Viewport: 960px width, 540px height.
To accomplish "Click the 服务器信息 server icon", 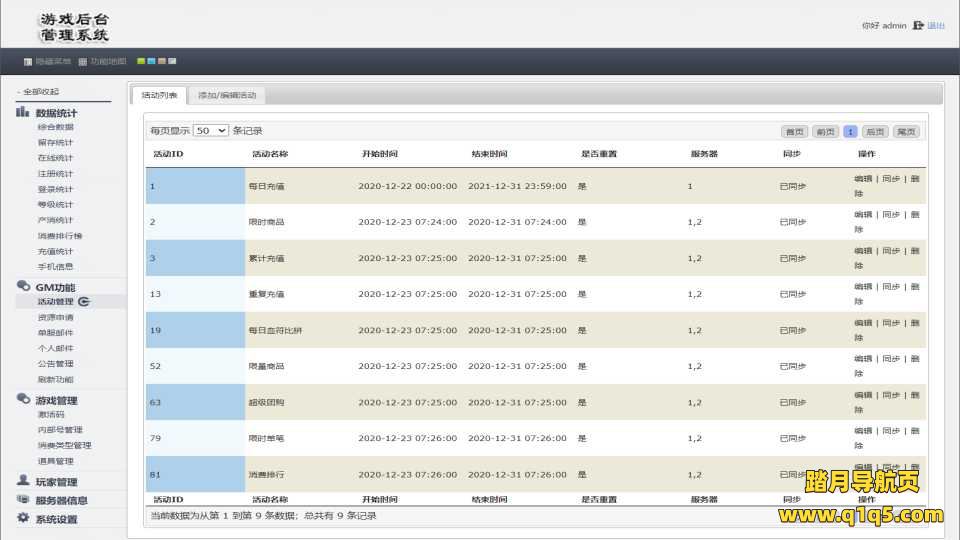I will 23,500.
